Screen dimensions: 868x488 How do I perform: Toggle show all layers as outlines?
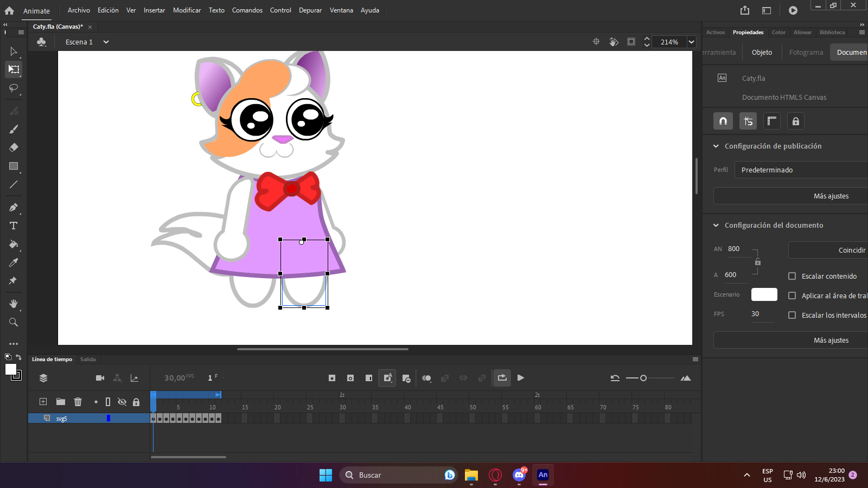coord(108,402)
